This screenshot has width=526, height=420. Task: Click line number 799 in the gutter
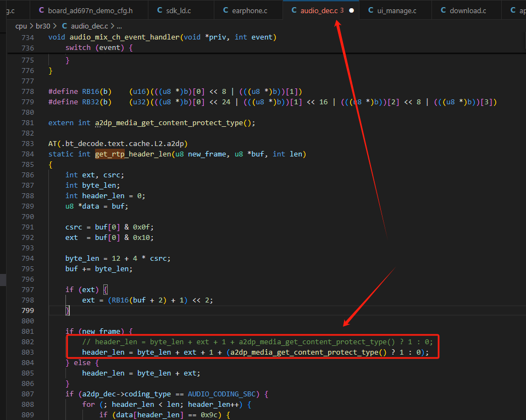pyautogui.click(x=27, y=311)
